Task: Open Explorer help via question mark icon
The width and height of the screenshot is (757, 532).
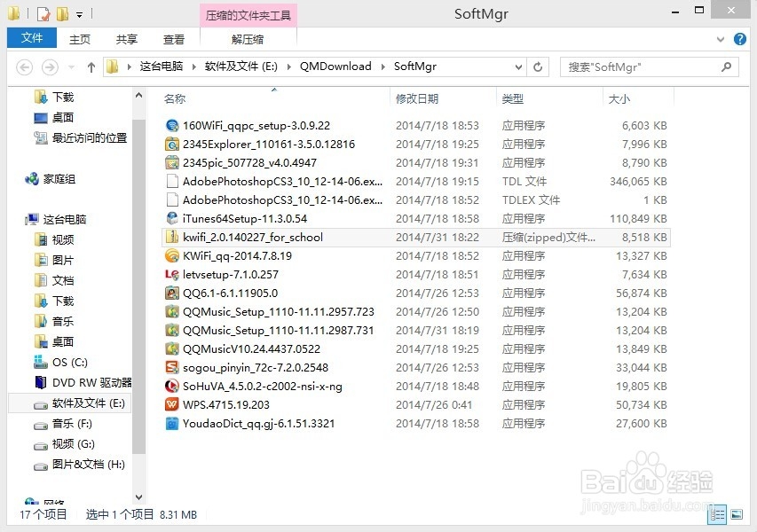Action: click(740, 39)
